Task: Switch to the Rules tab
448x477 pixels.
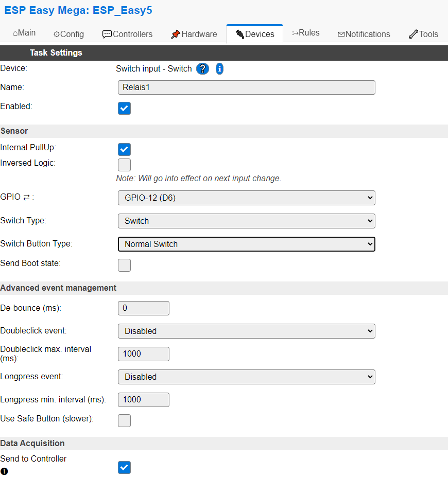Action: (305, 33)
